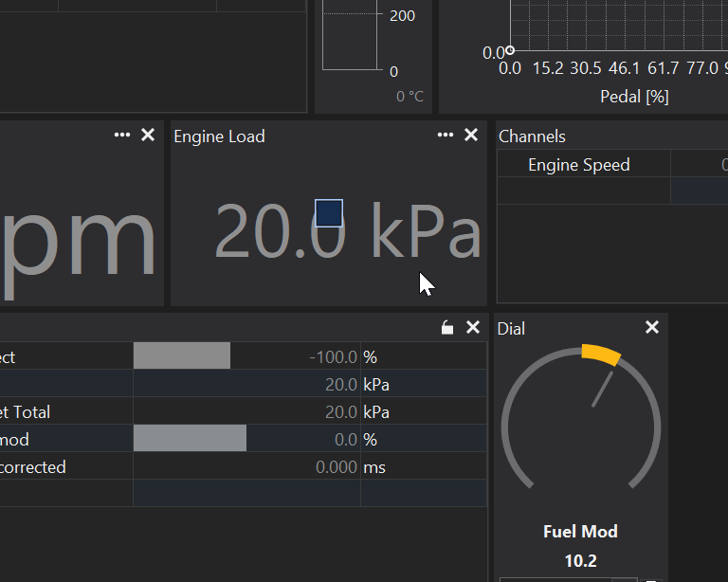This screenshot has height=582, width=728.
Task: Click the Engine Load panel title
Action: tap(219, 136)
